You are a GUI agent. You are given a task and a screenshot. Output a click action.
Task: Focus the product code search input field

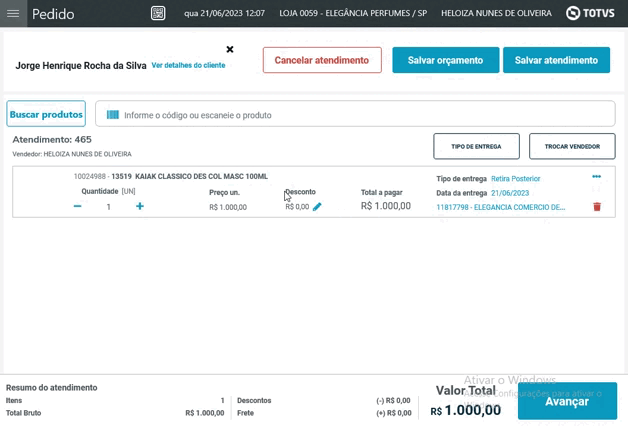pyautogui.click(x=360, y=115)
